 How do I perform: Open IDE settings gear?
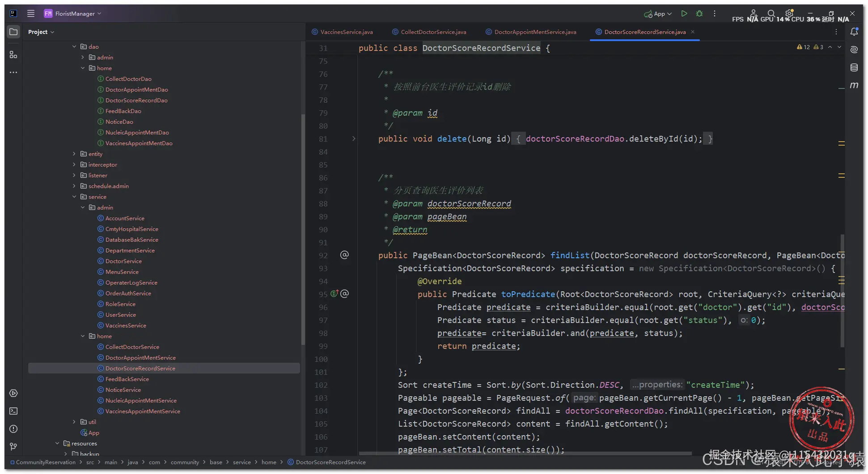[x=789, y=14]
